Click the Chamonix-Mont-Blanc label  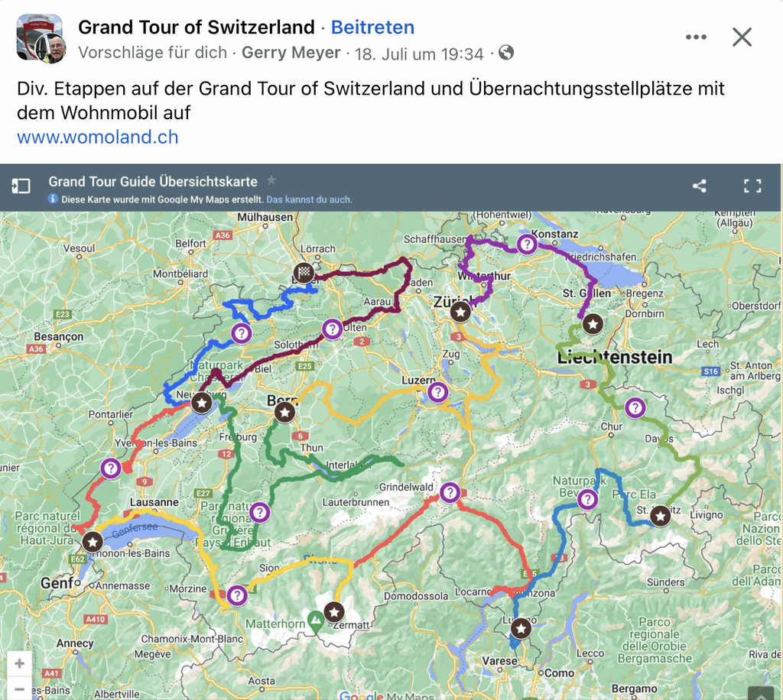[192, 639]
